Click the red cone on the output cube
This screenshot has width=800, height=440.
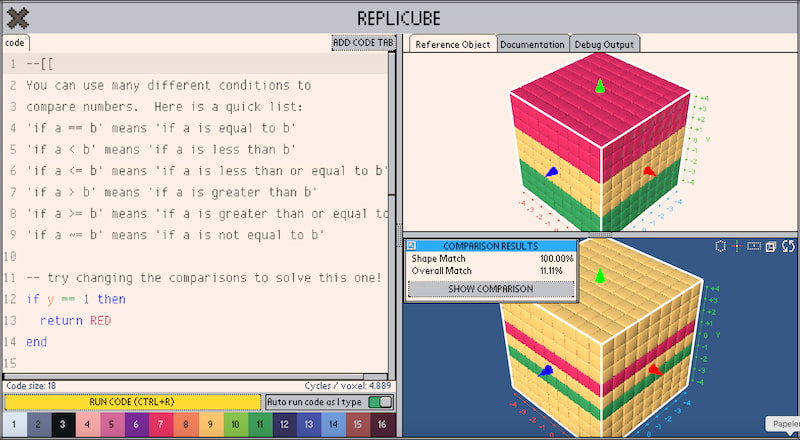click(656, 369)
